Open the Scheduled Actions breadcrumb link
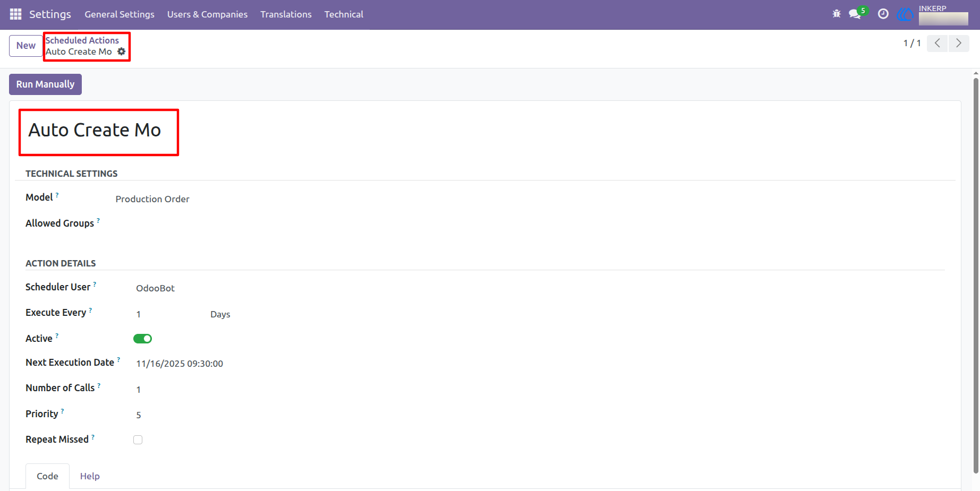Viewport: 980px width, 491px height. pos(82,40)
